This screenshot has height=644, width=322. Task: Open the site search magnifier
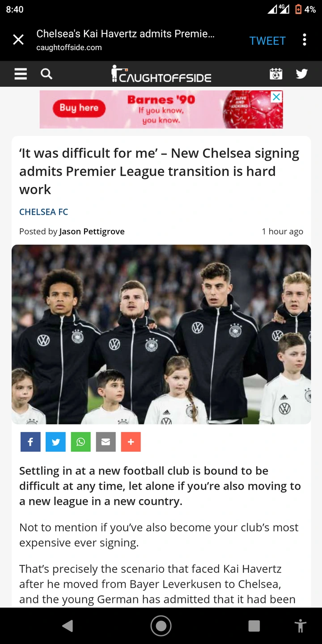pos(47,74)
